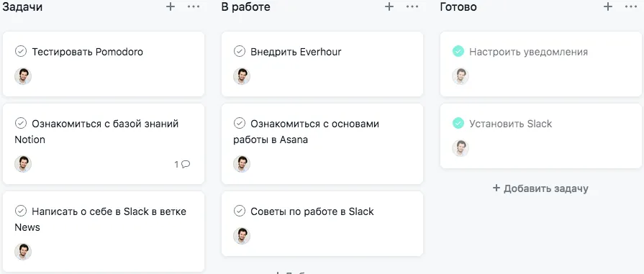Open the Внедрить Everhour task title
The width and height of the screenshot is (644, 274).
296,52
